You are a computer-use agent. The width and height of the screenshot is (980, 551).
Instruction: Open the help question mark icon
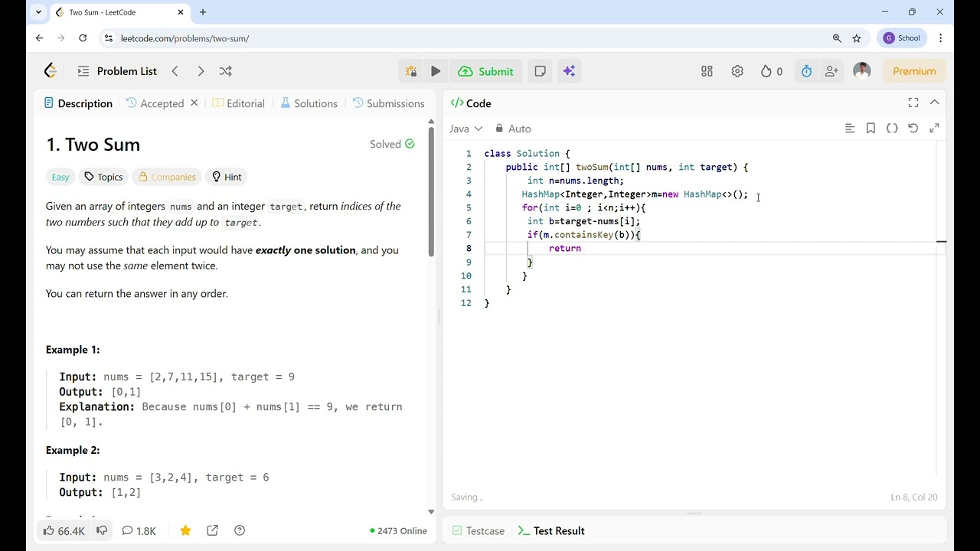tap(240, 530)
